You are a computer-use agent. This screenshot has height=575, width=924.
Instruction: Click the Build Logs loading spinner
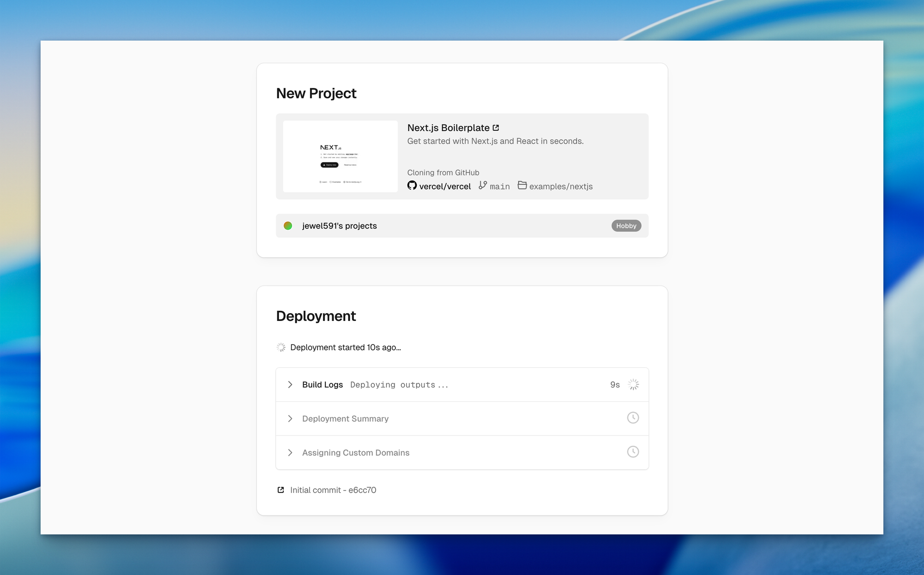(633, 385)
